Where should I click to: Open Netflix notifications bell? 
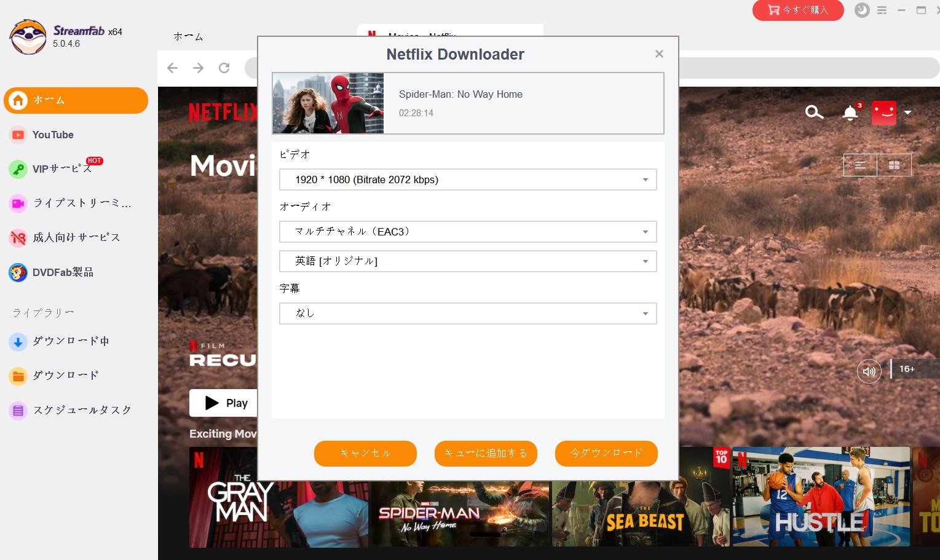850,113
